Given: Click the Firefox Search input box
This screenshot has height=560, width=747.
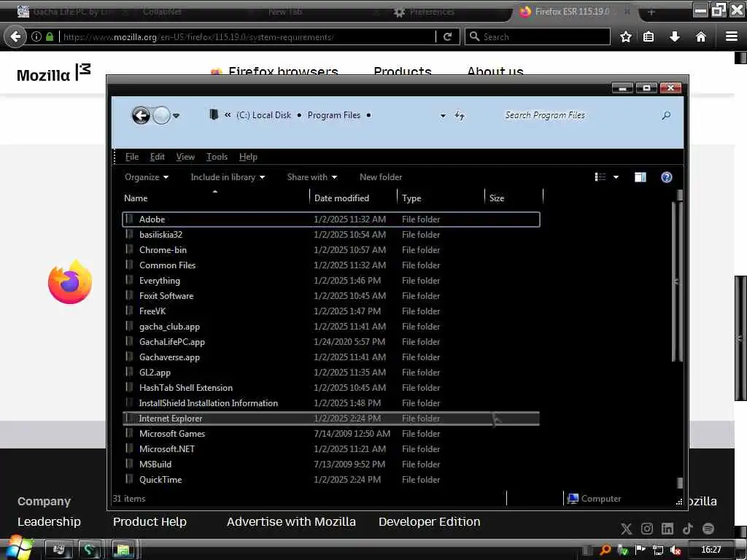Looking at the screenshot, I should [538, 36].
